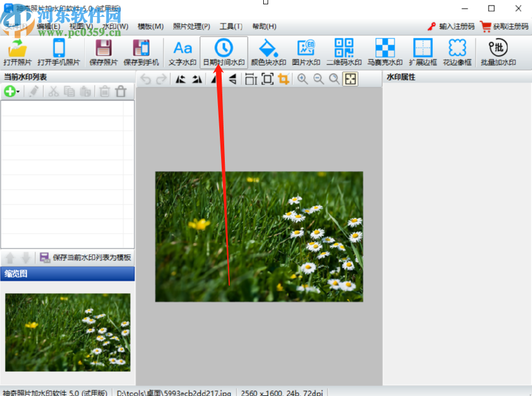532x396 pixels.
Task: Click edit watermark pencil icon
Action: pos(33,91)
